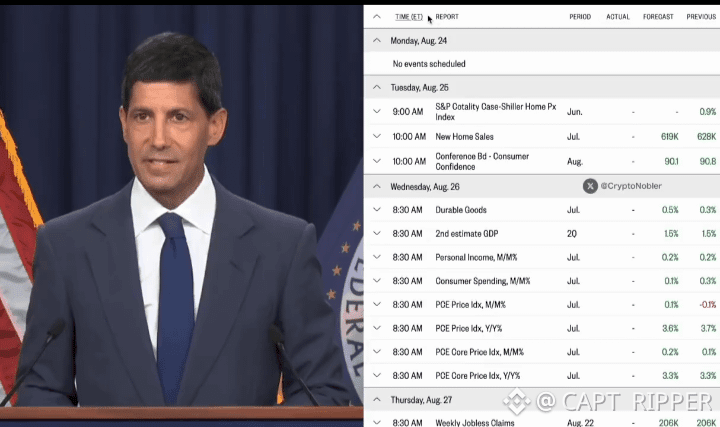Click the 3.7% PCE Price Idx Y/Y previous
Viewport: 720px width, 427px height.
(x=708, y=328)
